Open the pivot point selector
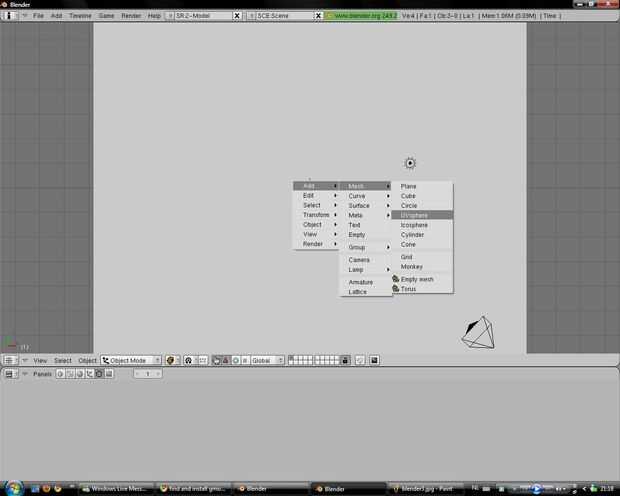 coord(190,360)
